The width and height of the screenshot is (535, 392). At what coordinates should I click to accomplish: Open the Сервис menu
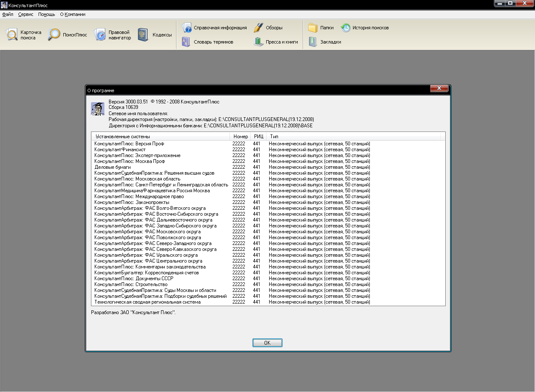pos(26,14)
